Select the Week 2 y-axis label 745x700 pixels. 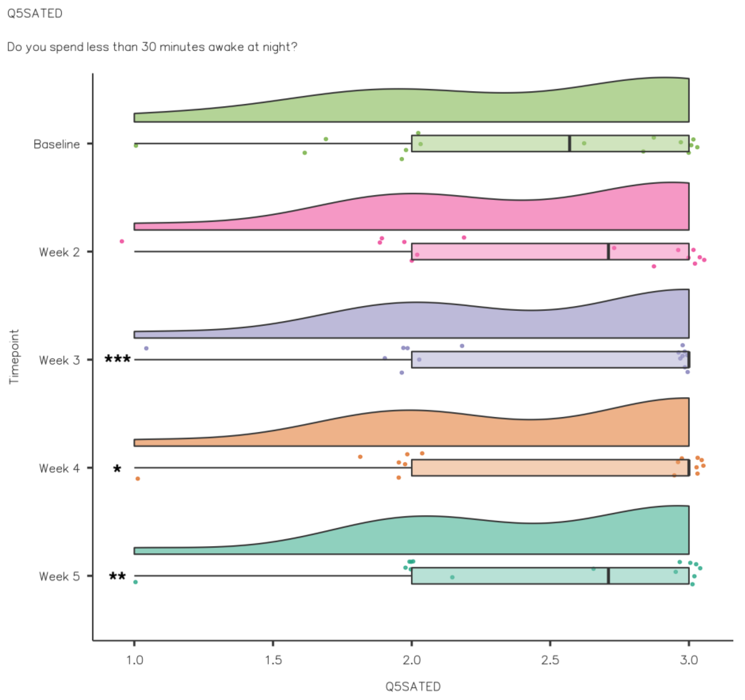coord(59,252)
